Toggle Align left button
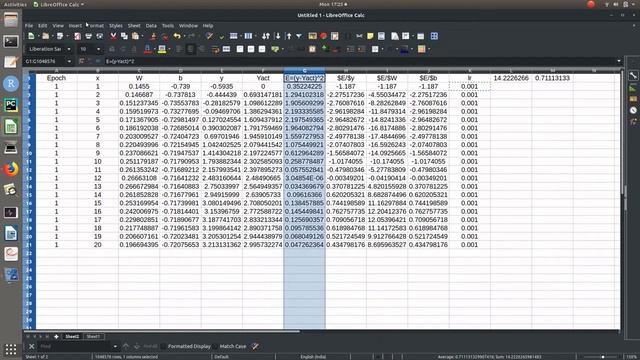The width and height of the screenshot is (640, 360). pos(179,49)
